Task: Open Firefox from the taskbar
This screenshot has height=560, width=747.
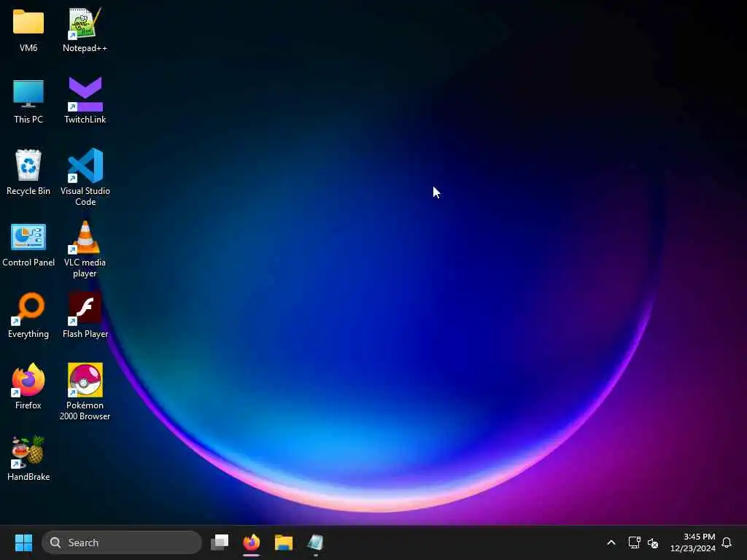Action: (x=252, y=542)
